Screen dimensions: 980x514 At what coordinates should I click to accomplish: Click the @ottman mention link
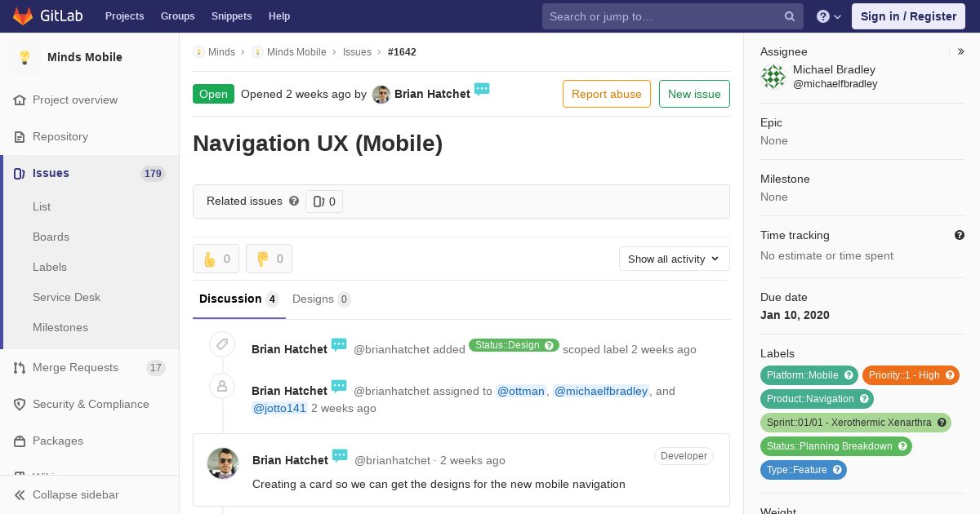[521, 391]
